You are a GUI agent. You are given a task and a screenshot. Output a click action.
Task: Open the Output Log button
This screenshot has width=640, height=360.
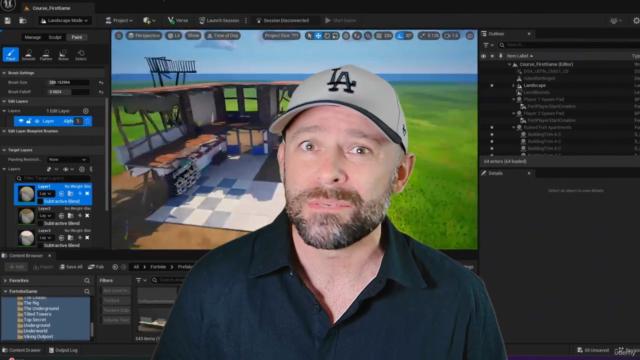pyautogui.click(x=63, y=350)
